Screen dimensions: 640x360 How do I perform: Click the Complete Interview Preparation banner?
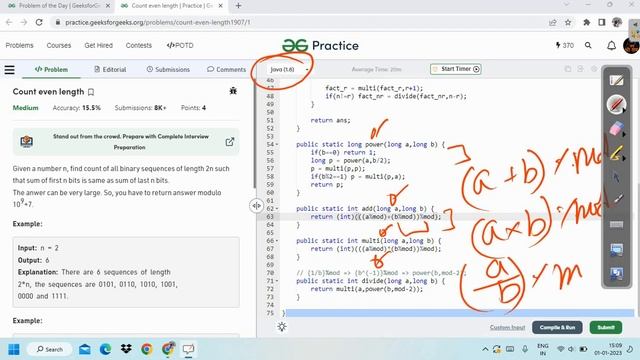tap(126, 142)
